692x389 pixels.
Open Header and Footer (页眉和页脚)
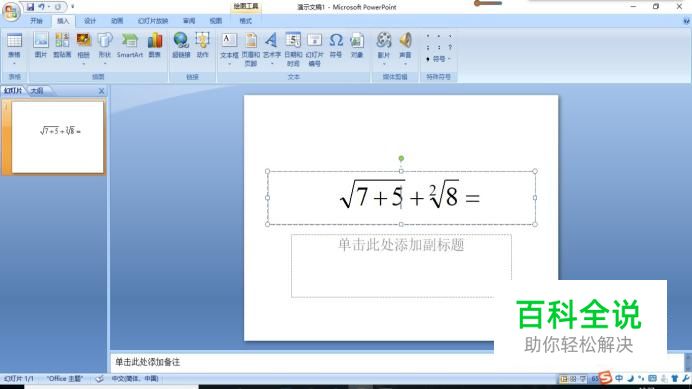[x=251, y=49]
